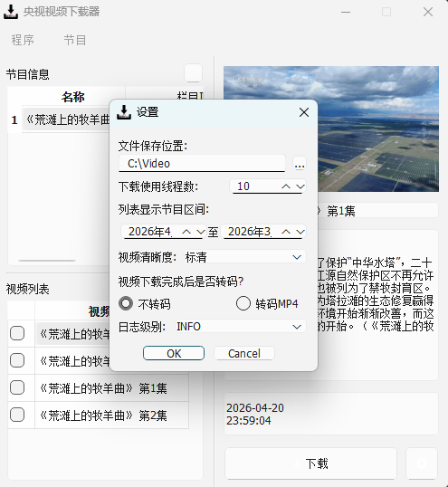This screenshot has height=487, width=448.
Task: Check the box for 《荒滩上的牧羊曲》第2集
Action: (x=17, y=415)
